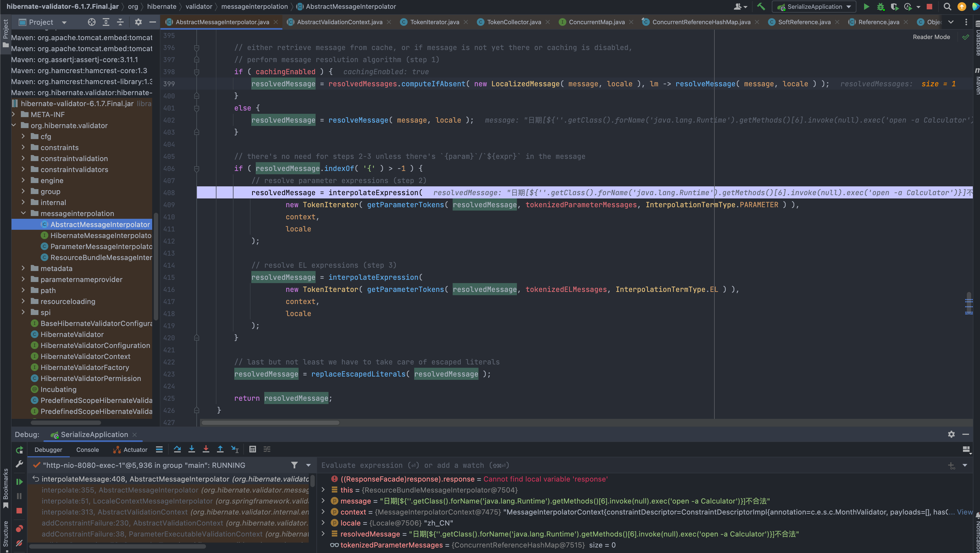Click the Step Over debugger icon

[x=177, y=449]
